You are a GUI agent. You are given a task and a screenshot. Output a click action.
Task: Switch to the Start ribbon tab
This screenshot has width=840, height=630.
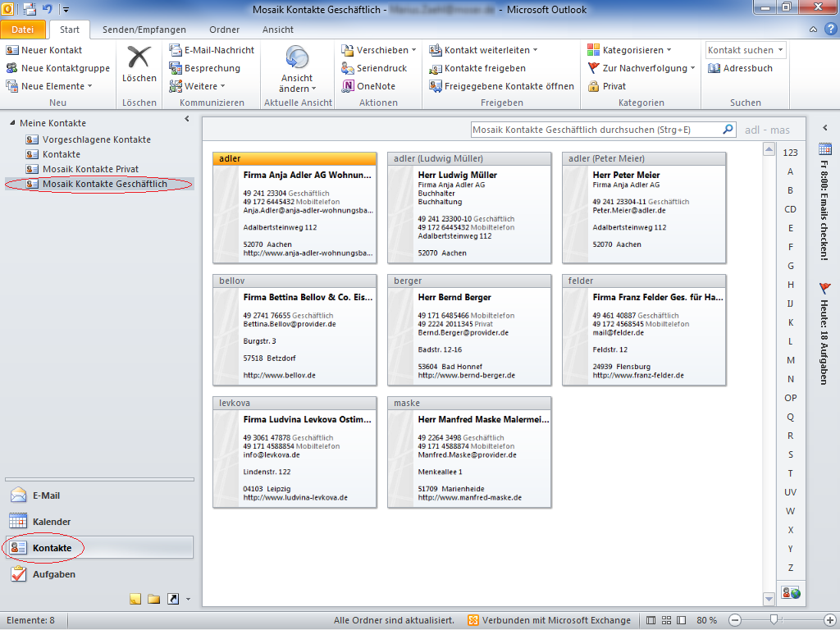point(69,30)
